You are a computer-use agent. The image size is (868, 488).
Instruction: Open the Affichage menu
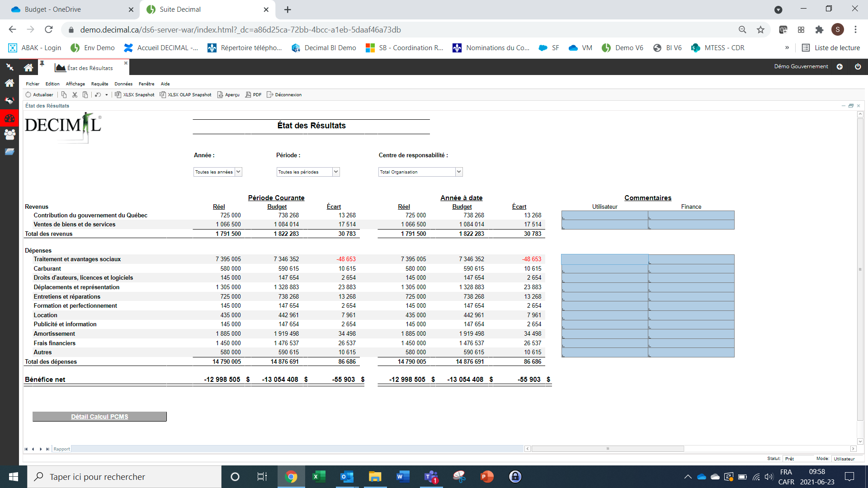pos(75,84)
